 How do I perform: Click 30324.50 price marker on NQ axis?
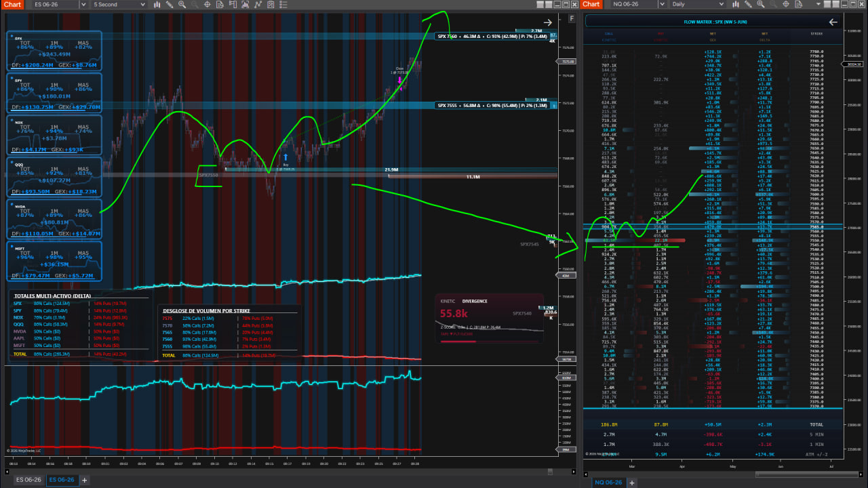tap(853, 64)
